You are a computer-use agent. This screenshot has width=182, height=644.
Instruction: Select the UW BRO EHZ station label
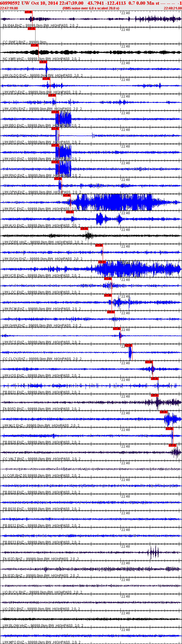13,142
